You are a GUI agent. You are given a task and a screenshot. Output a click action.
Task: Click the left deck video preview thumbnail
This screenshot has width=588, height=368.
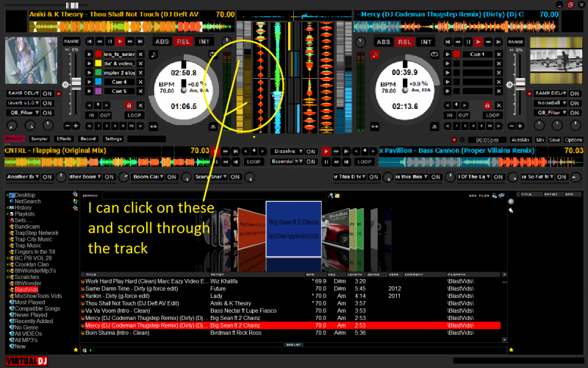(32, 60)
